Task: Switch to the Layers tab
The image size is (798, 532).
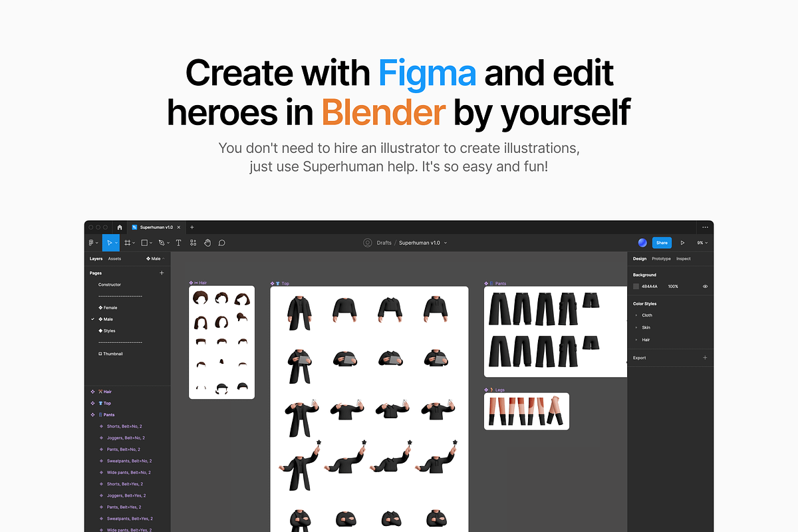Action: click(96, 259)
